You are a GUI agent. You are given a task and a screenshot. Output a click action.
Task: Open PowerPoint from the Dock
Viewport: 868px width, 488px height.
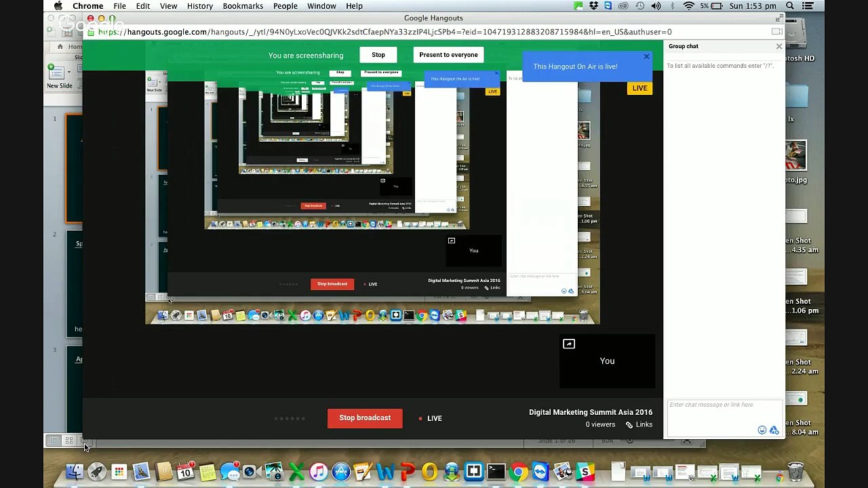pos(408,472)
